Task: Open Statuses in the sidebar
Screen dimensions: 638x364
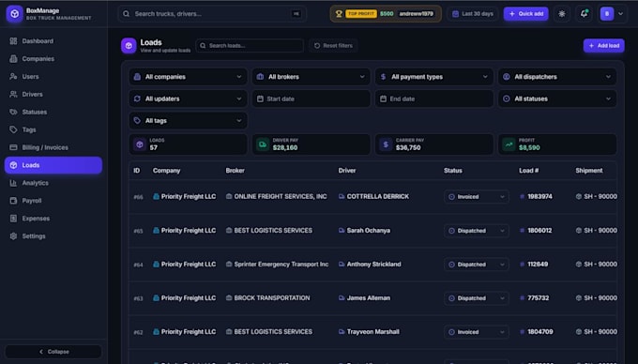Action: tap(53, 112)
